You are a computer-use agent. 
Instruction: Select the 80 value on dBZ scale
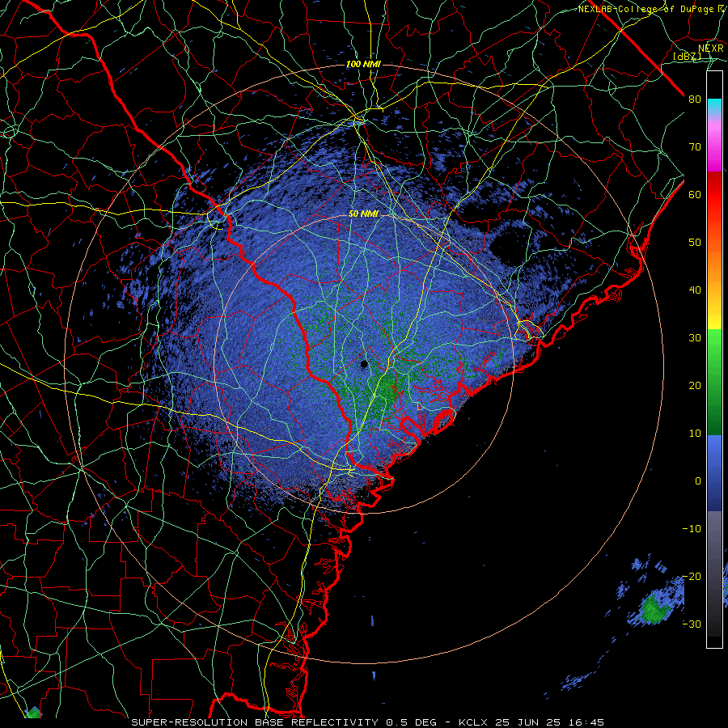695,99
